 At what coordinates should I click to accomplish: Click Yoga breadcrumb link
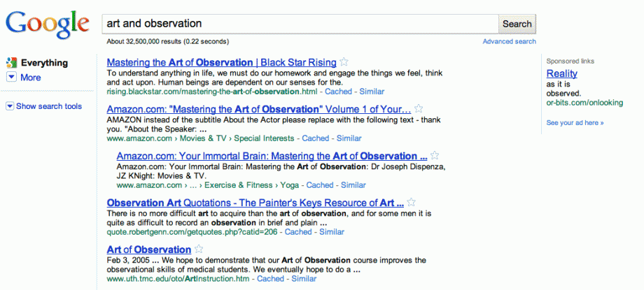point(290,185)
